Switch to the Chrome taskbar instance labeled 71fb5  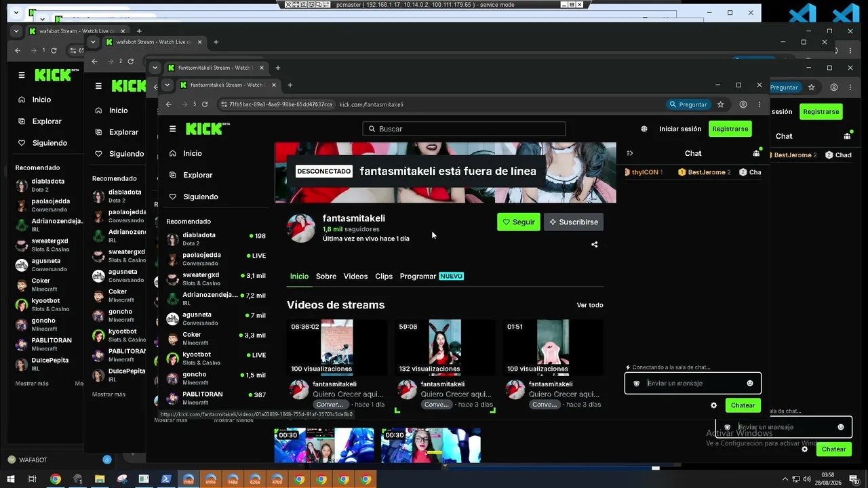[x=189, y=479]
